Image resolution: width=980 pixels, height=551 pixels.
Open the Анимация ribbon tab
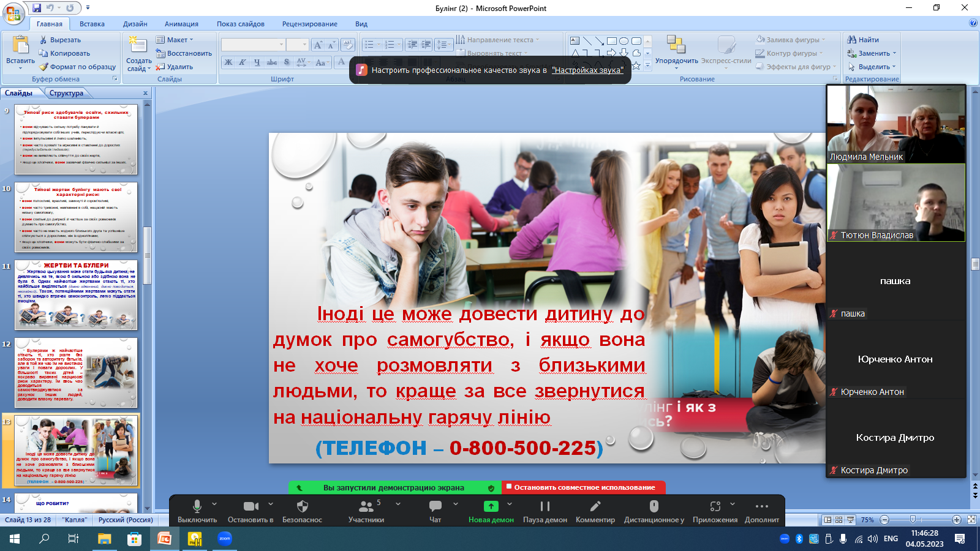(x=181, y=24)
